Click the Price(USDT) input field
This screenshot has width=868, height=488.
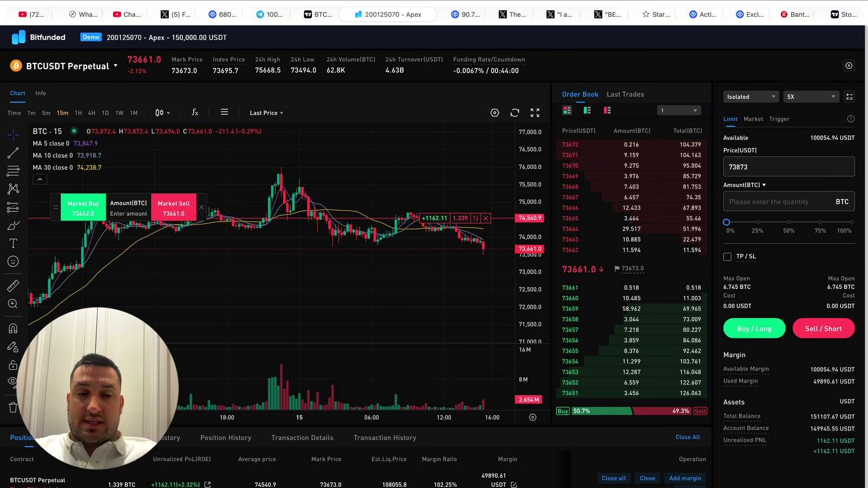pyautogui.click(x=789, y=166)
